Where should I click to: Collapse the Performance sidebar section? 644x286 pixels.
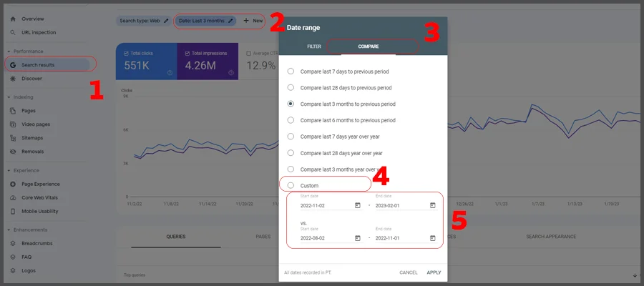(x=8, y=51)
